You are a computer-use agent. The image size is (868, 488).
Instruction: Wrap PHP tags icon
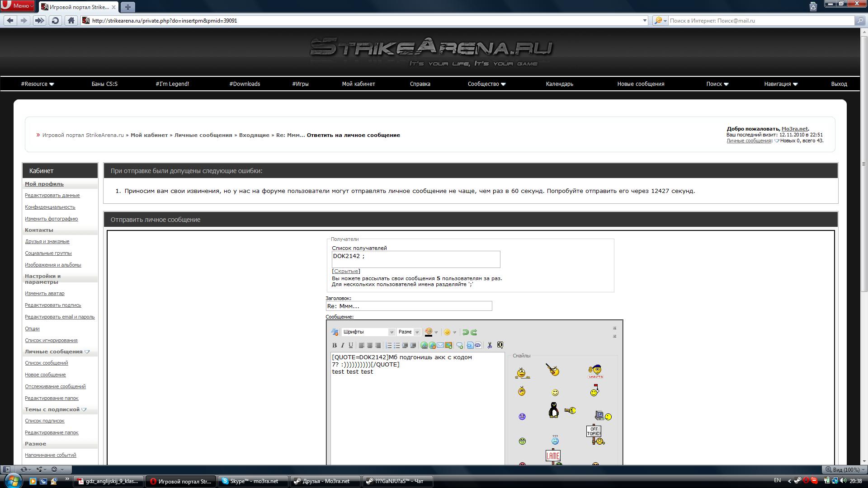tap(478, 345)
